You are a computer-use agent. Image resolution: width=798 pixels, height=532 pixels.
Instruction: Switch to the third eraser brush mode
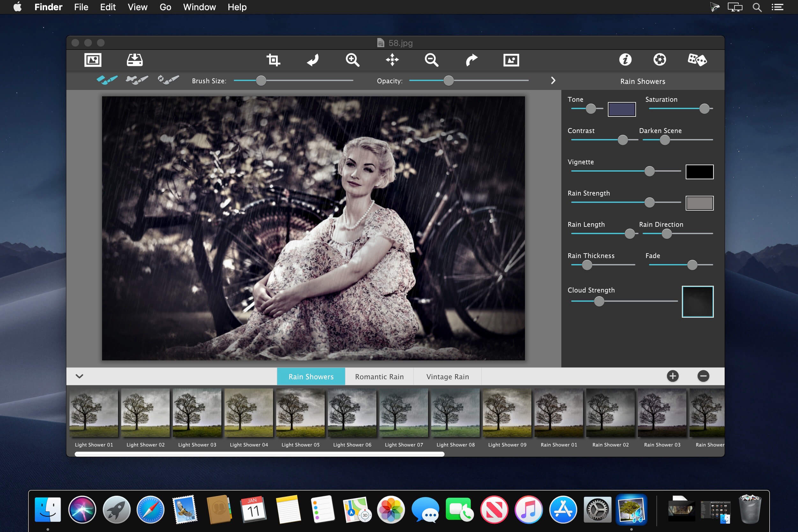click(168, 80)
